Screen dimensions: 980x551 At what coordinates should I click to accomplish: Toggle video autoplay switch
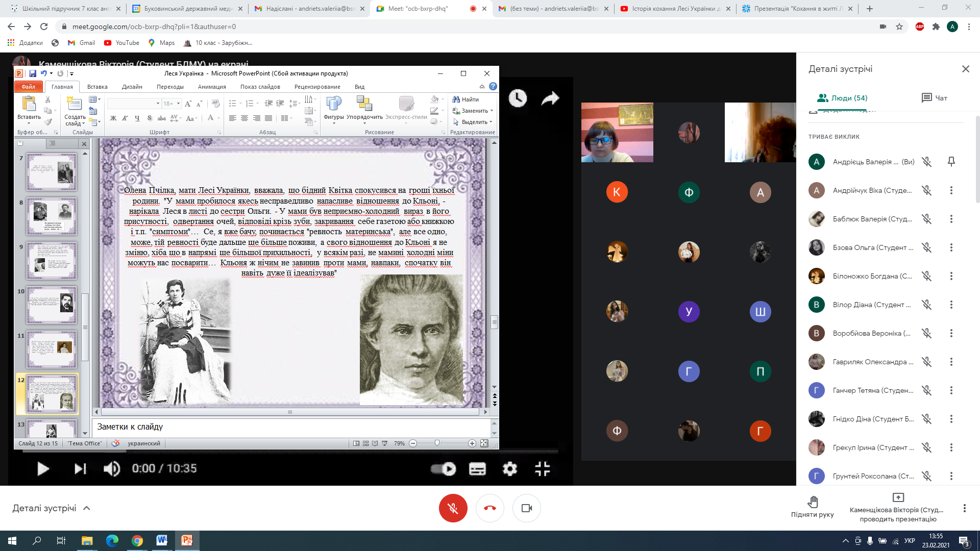(x=444, y=468)
